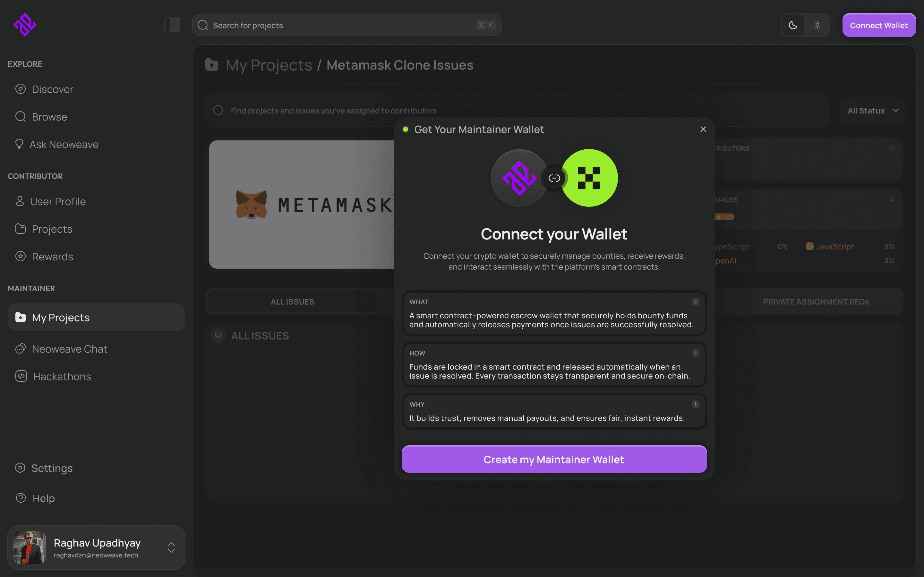Switch to light mode sun toggle
924x577 pixels.
point(817,25)
